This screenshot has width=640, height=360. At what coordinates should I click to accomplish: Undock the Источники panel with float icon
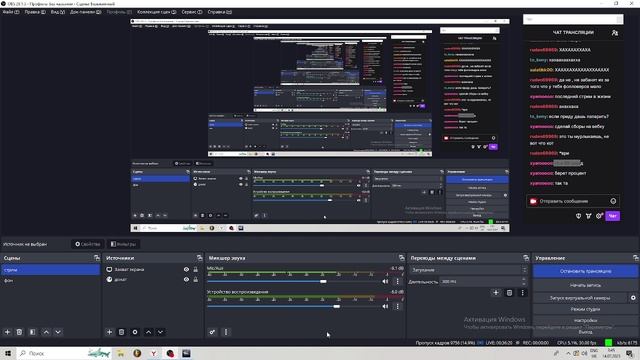coord(199,258)
